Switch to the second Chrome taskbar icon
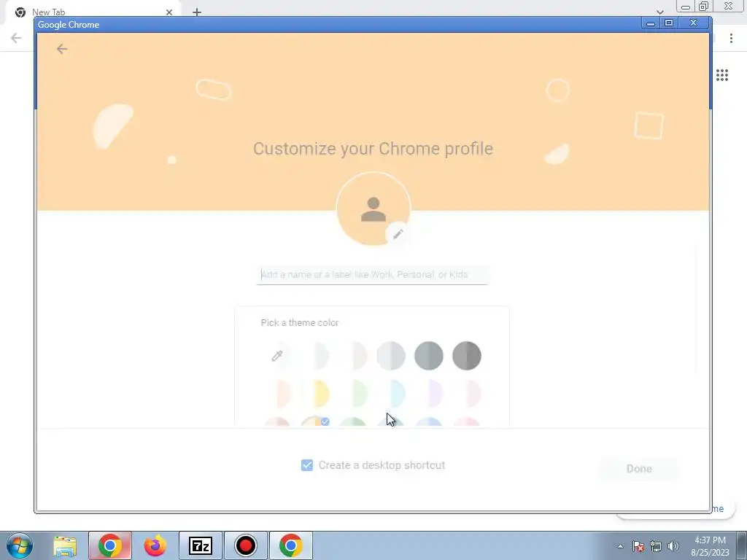 click(x=290, y=545)
